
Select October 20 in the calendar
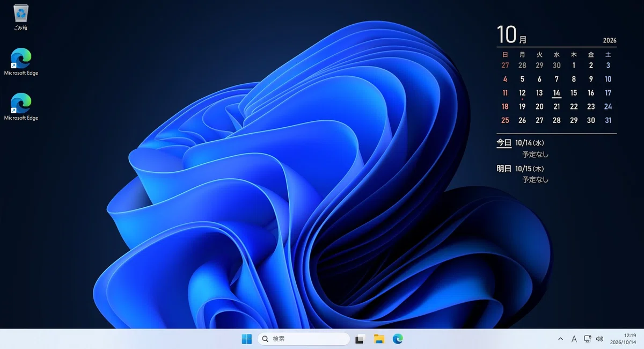pyautogui.click(x=539, y=106)
